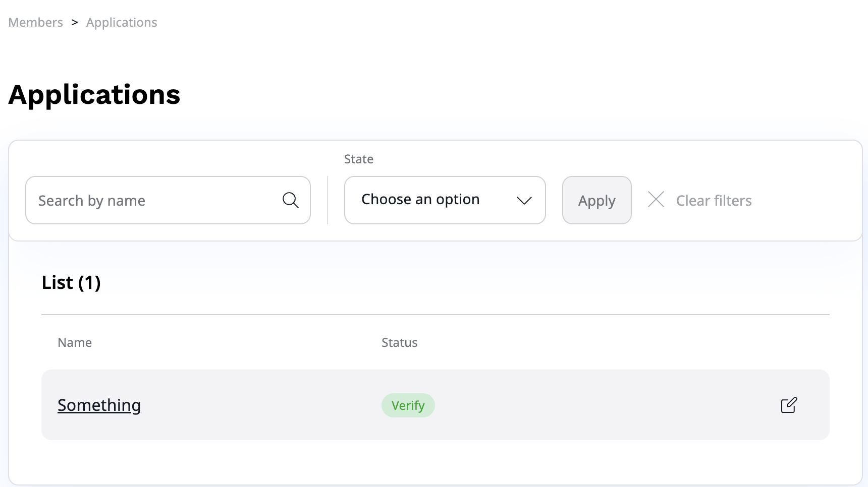Click the Applications page title
This screenshot has height=487, width=868.
94,95
